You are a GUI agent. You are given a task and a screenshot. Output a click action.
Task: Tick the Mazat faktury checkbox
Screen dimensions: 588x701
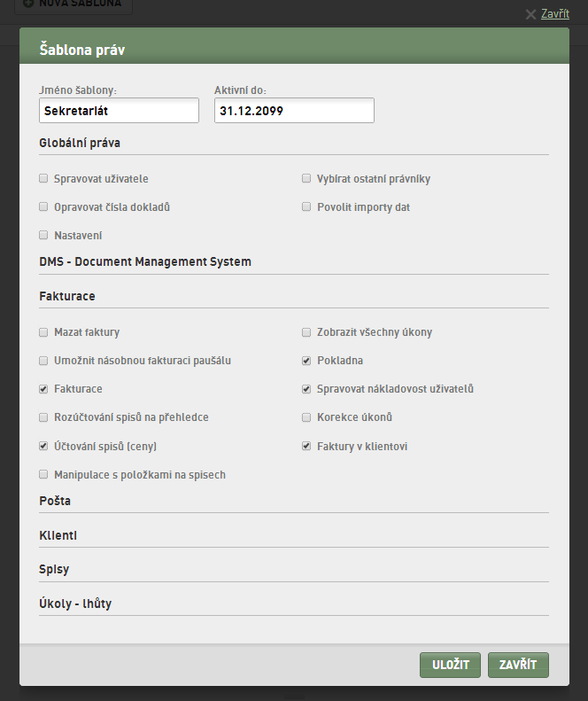pos(43,332)
